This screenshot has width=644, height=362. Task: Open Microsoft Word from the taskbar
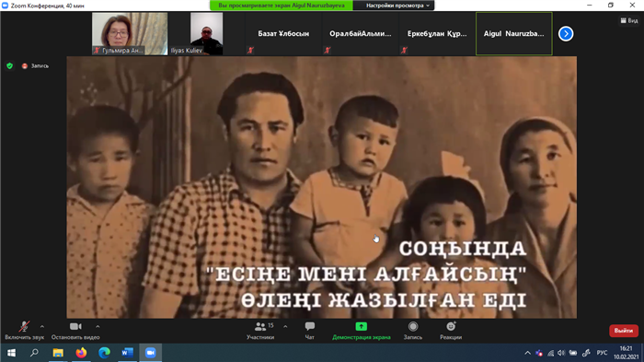[x=127, y=353]
